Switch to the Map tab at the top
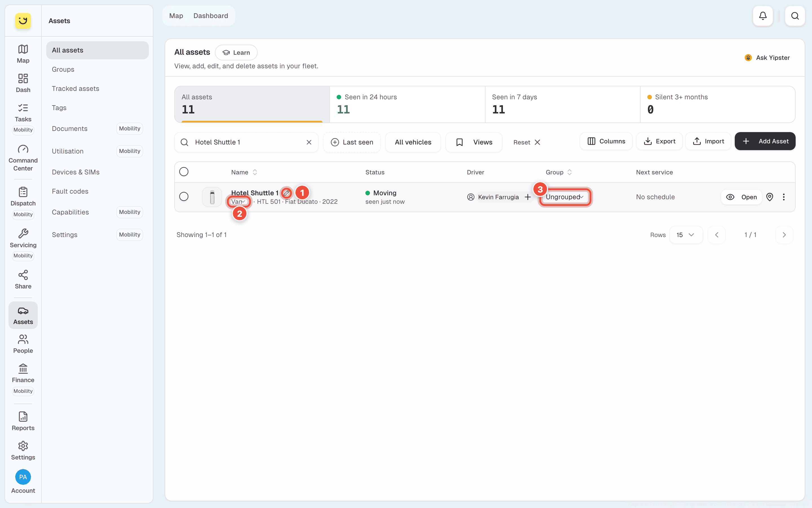812x508 pixels. pos(176,16)
